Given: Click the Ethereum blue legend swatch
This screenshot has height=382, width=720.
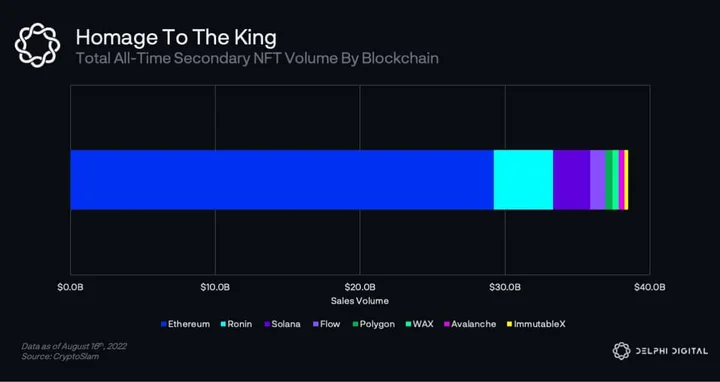Looking at the screenshot, I should point(163,325).
